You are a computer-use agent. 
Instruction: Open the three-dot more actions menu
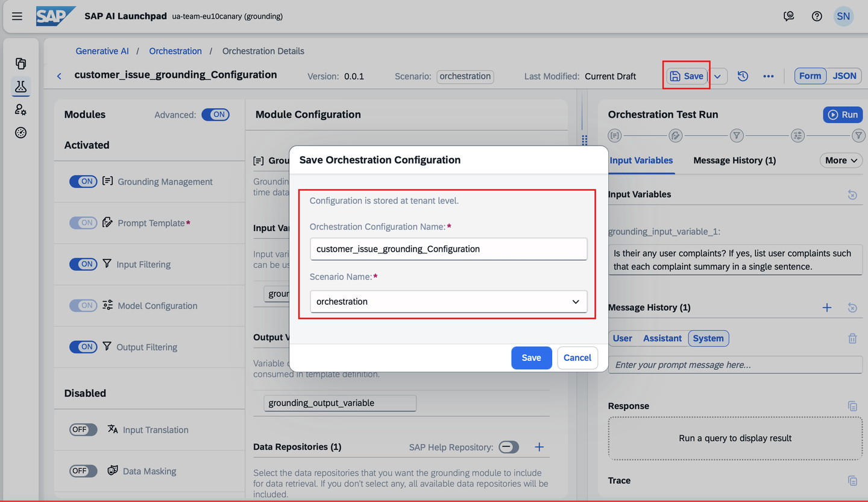[x=768, y=76]
